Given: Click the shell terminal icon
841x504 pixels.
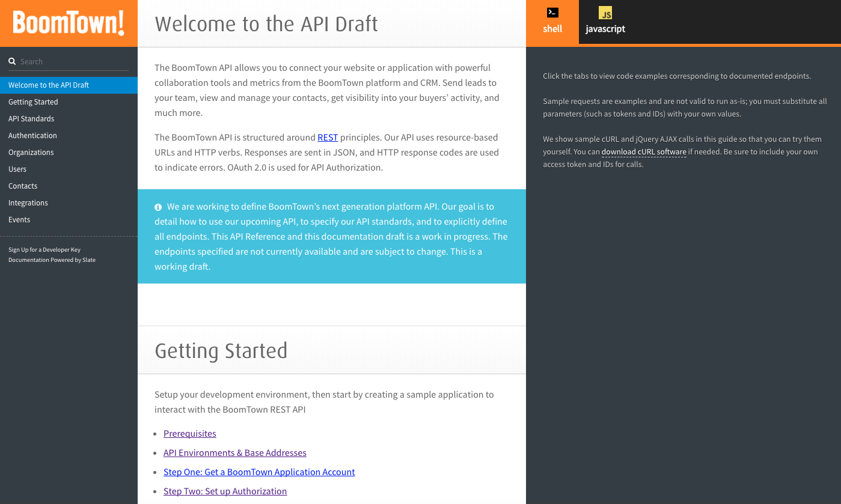Looking at the screenshot, I should (552, 13).
